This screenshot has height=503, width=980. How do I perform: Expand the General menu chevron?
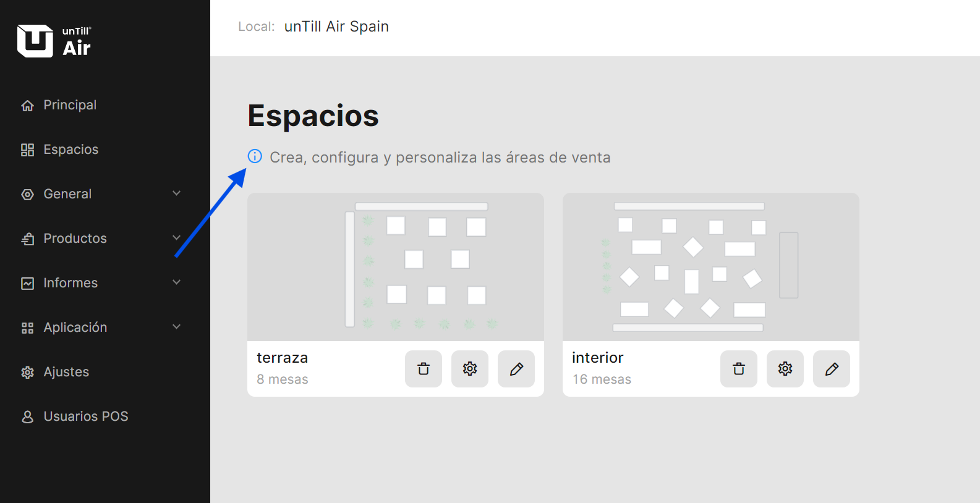click(177, 193)
